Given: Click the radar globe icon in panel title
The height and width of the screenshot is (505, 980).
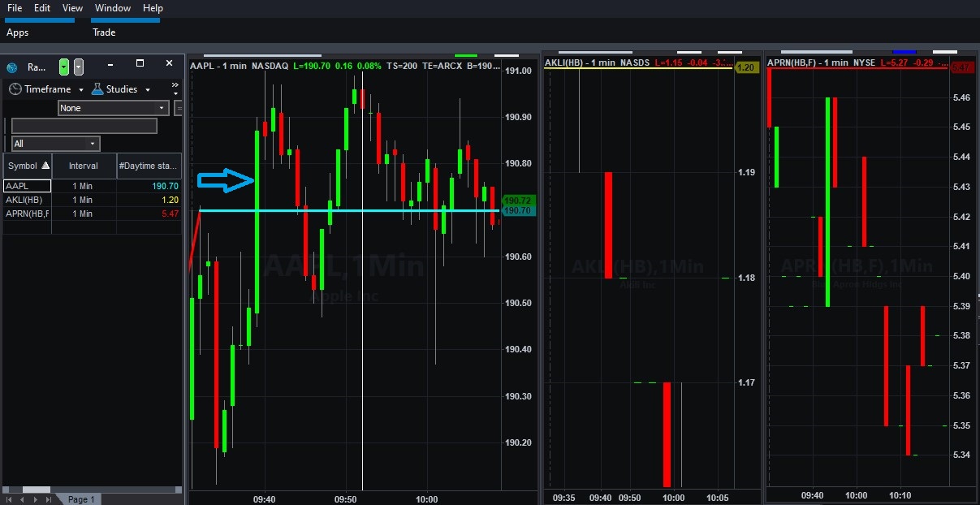Looking at the screenshot, I should (12, 67).
